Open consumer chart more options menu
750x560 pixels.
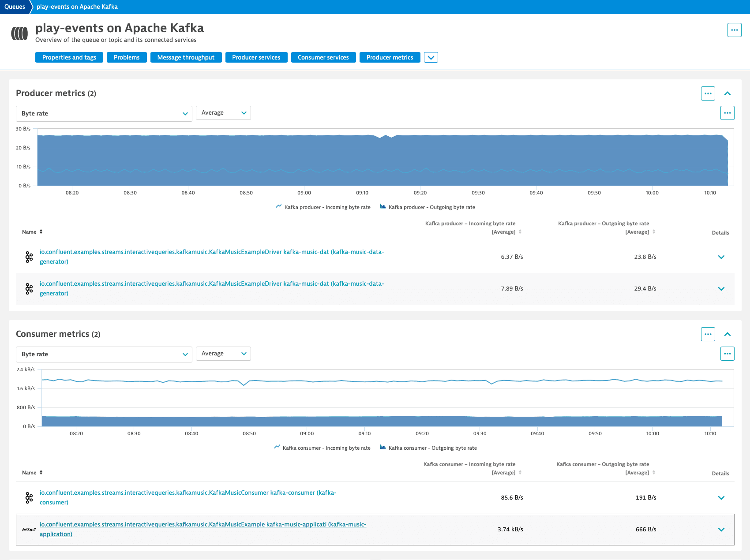pyautogui.click(x=727, y=354)
